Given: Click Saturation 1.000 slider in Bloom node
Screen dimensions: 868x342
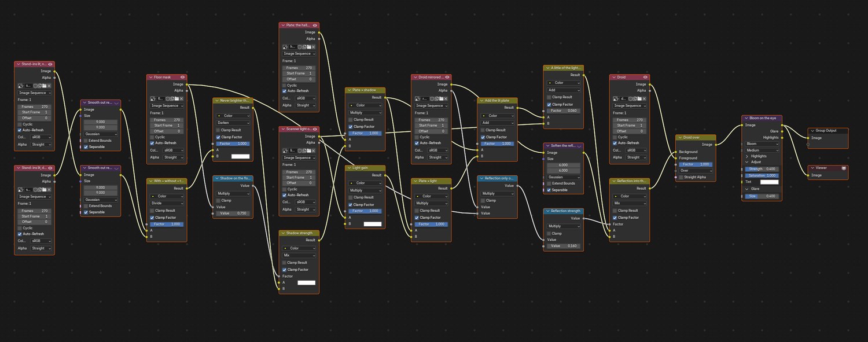Looking at the screenshot, I should coord(762,175).
